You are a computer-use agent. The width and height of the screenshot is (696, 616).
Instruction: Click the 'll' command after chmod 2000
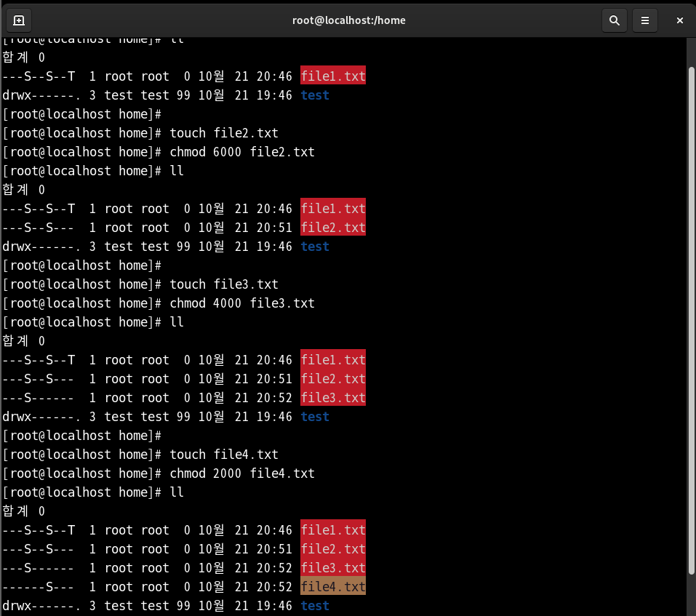click(177, 492)
